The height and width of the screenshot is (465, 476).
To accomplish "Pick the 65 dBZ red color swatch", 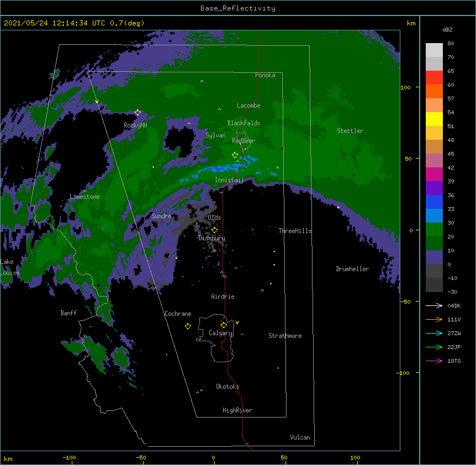I will tap(434, 78).
